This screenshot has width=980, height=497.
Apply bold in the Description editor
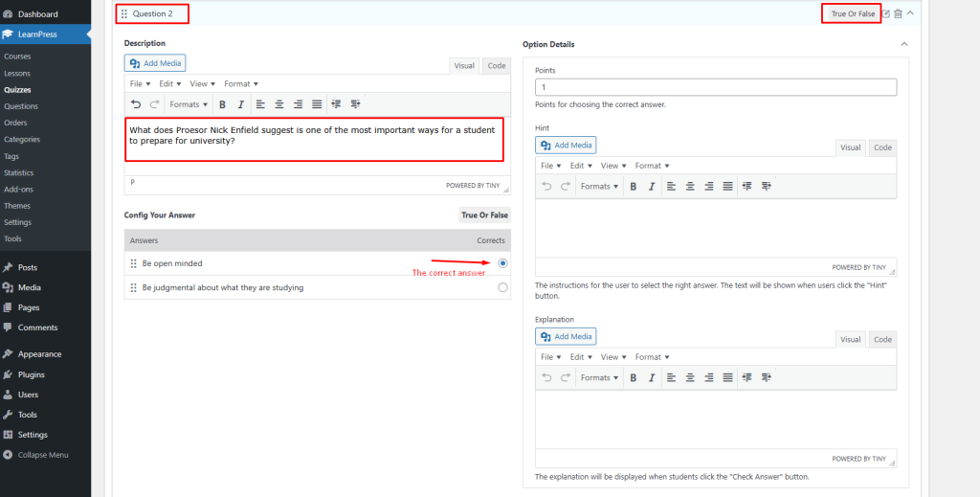[222, 104]
